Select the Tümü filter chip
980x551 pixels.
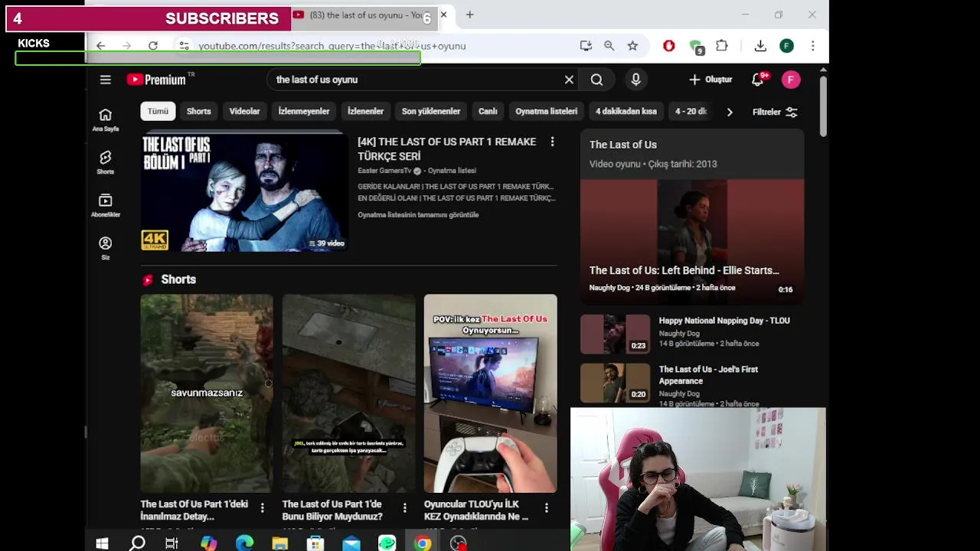click(x=158, y=112)
